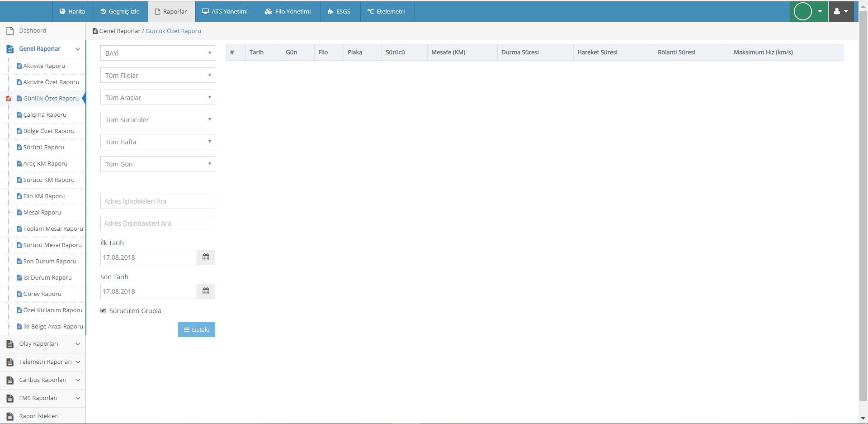Click the Özel Kullanım Raporu document icon
The height and width of the screenshot is (424, 868).
coord(19,310)
